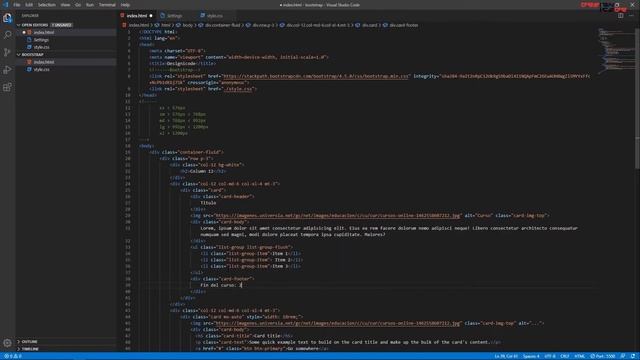Open index.html in BOOTSTRAP folder
This screenshot has height=360, width=640.
click(44, 62)
